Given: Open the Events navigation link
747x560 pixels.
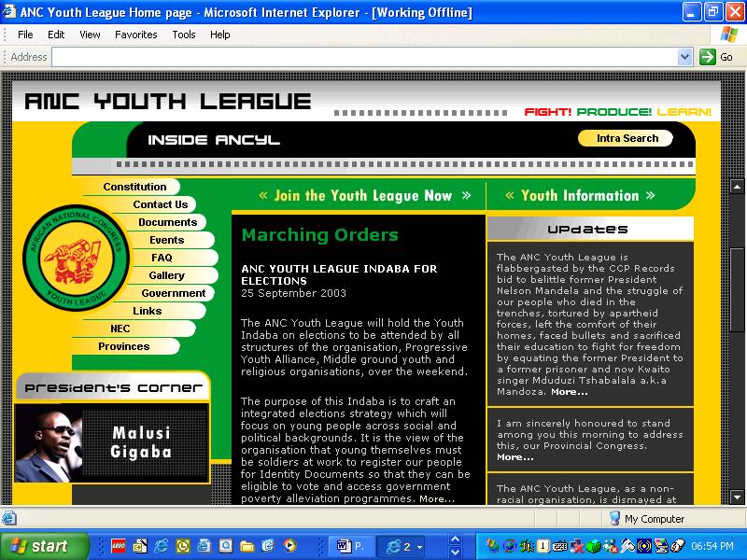Looking at the screenshot, I should click(166, 240).
